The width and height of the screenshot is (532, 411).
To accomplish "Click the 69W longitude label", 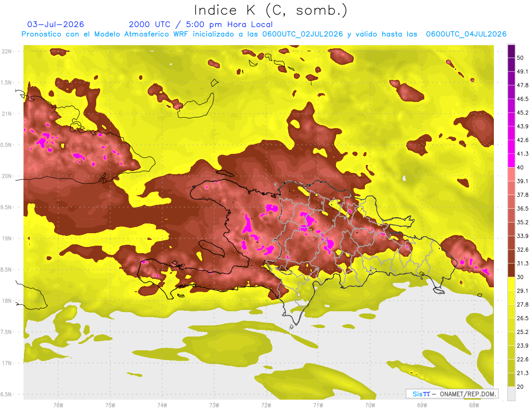I will pyautogui.click(x=422, y=405).
